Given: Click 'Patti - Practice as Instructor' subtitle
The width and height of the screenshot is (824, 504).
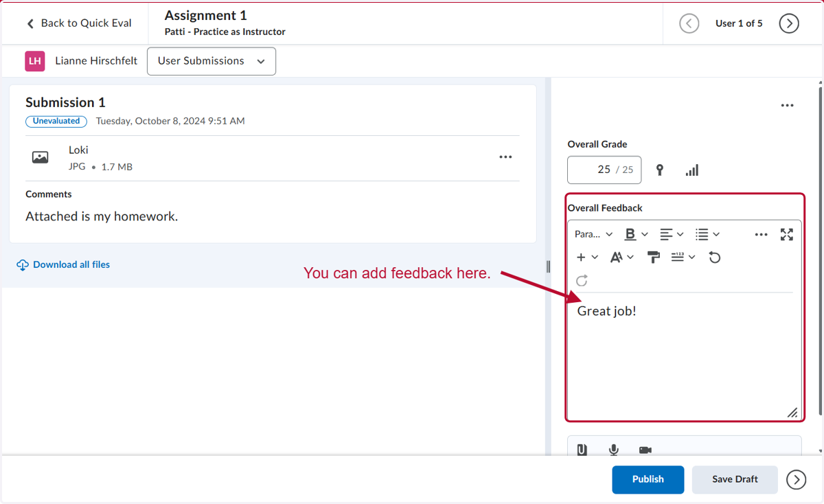Looking at the screenshot, I should click(225, 32).
